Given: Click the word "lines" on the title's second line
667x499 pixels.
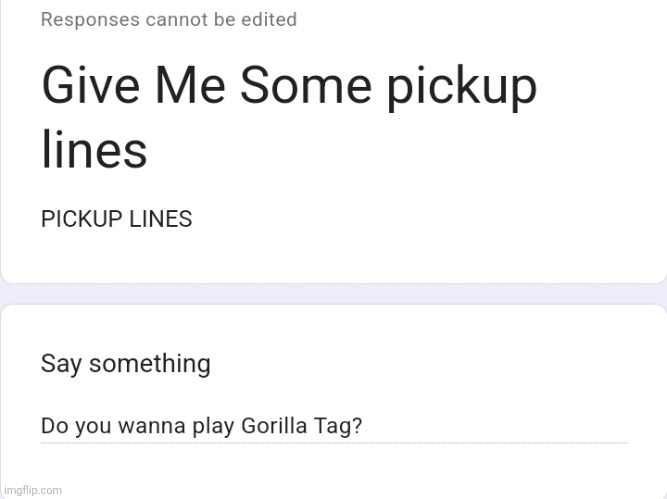Looking at the screenshot, I should (x=93, y=151).
